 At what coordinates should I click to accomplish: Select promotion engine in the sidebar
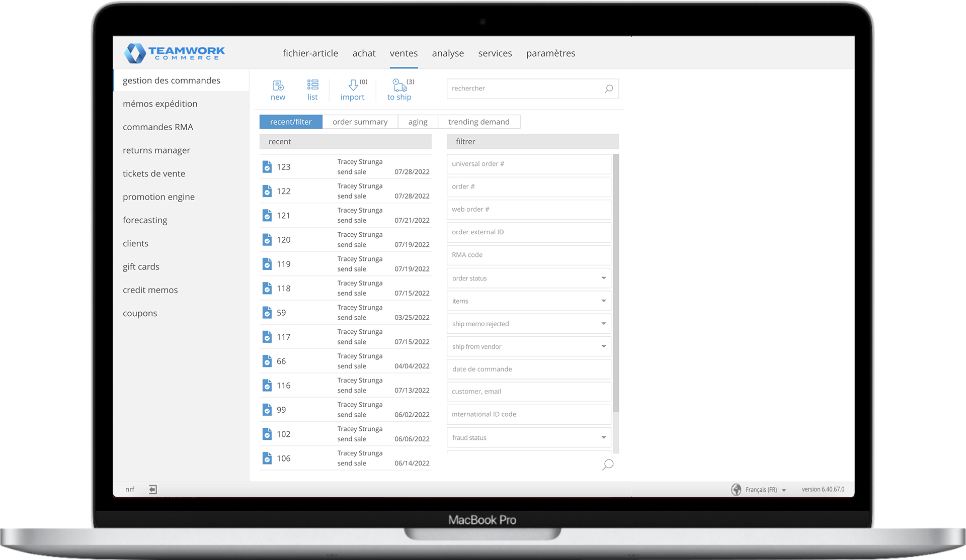click(x=158, y=197)
